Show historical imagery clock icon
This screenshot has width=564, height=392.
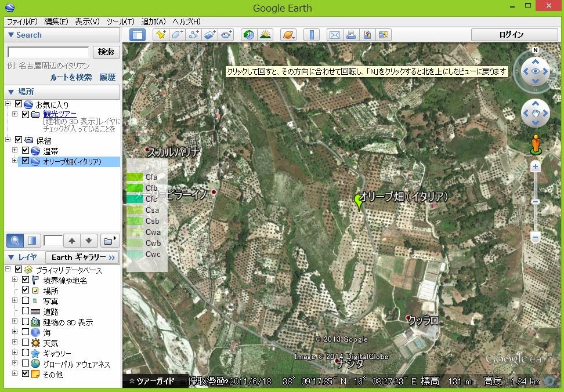pyautogui.click(x=249, y=35)
